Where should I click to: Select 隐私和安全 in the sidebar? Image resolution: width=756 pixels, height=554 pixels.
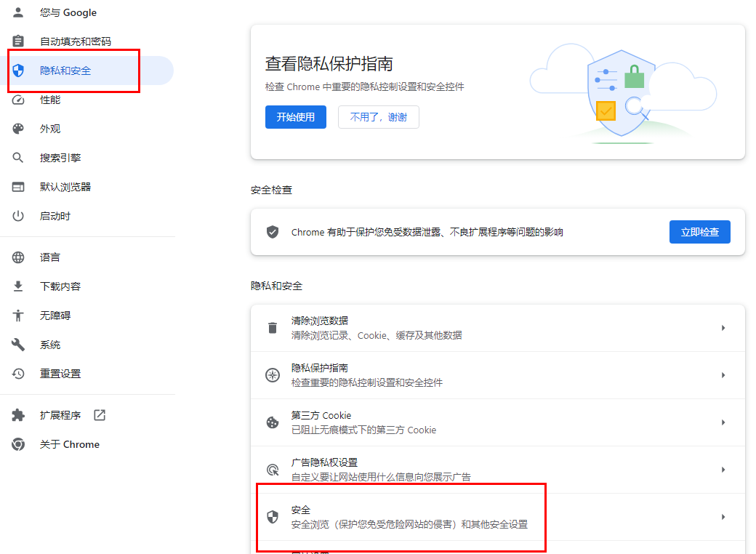87,71
